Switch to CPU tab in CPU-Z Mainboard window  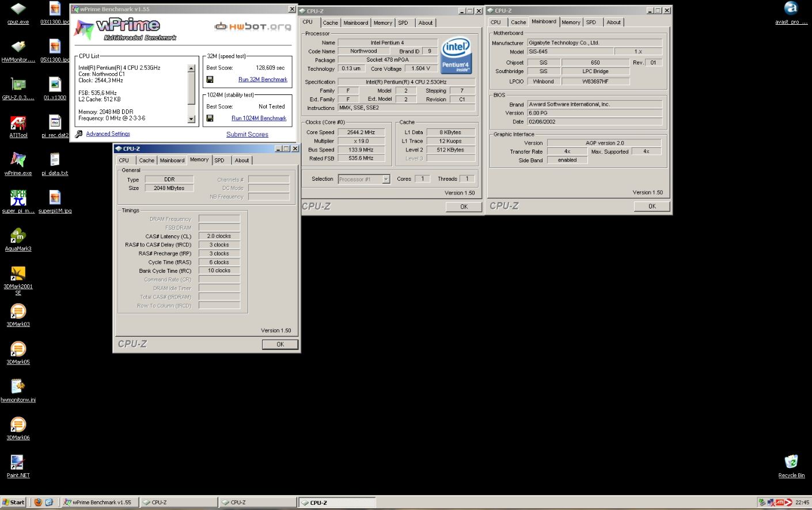495,22
